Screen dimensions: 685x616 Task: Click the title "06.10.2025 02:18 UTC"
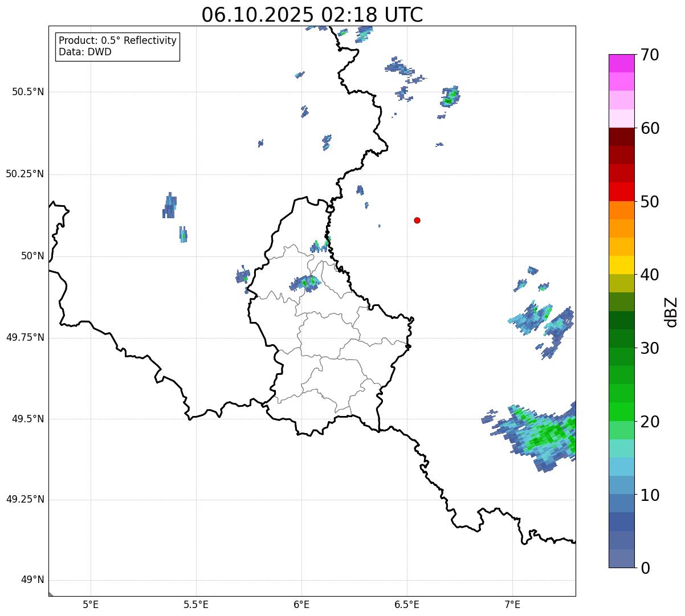(x=312, y=15)
